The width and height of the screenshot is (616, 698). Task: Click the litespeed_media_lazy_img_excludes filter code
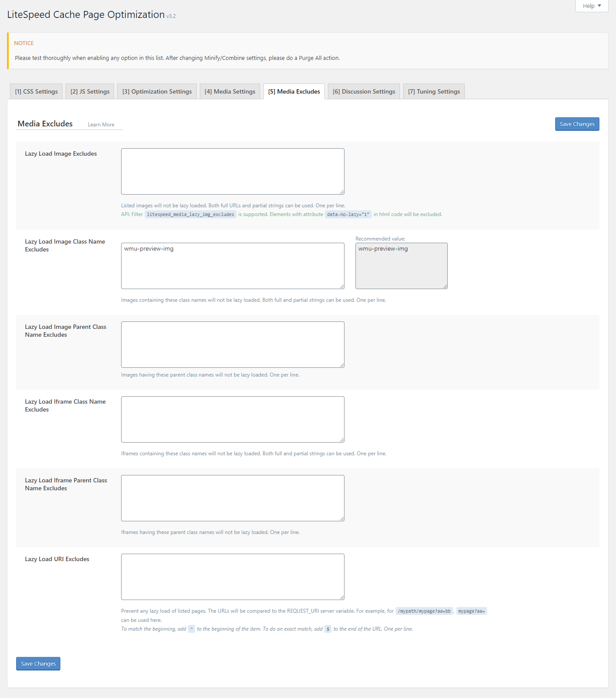pyautogui.click(x=190, y=214)
